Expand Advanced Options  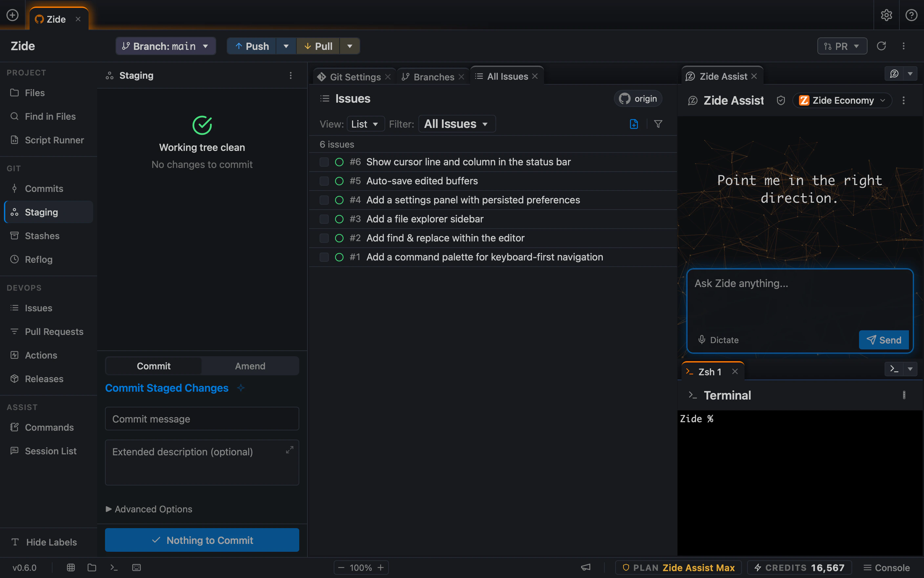[149, 509]
